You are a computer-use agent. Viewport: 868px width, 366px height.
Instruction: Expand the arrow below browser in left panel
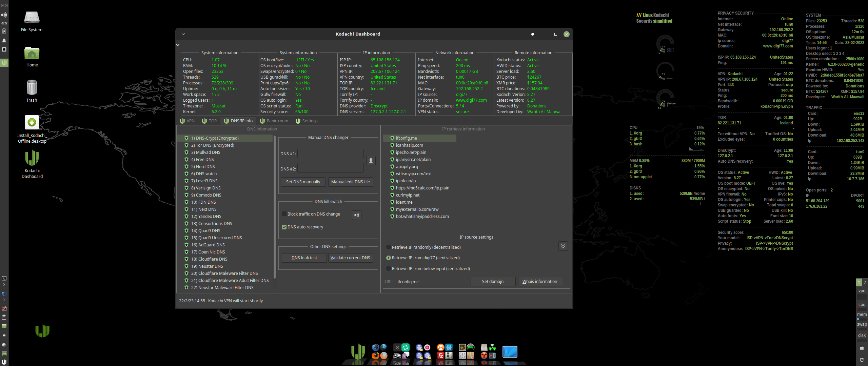tap(4, 300)
